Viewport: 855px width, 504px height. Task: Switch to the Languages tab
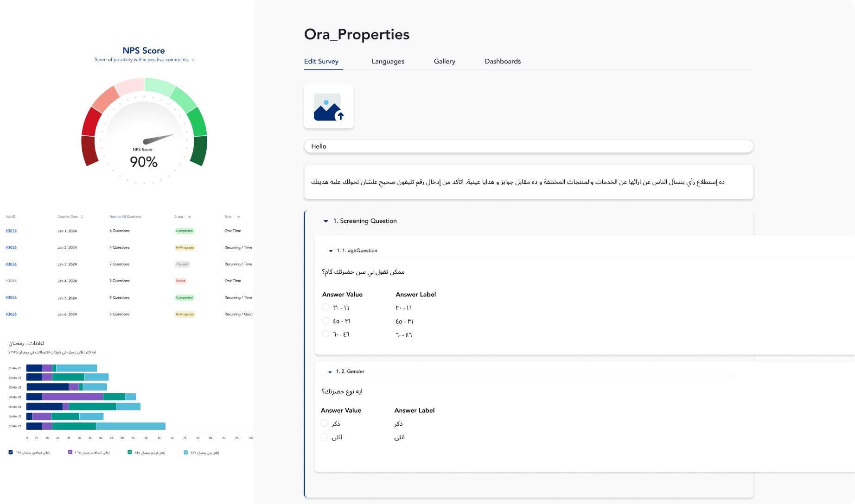coord(388,61)
